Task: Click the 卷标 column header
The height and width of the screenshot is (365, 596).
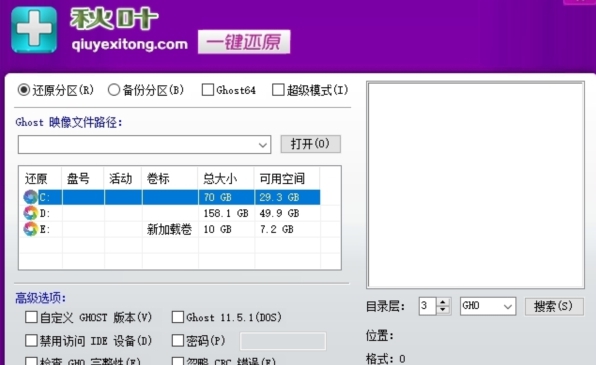Action: pyautogui.click(x=158, y=178)
